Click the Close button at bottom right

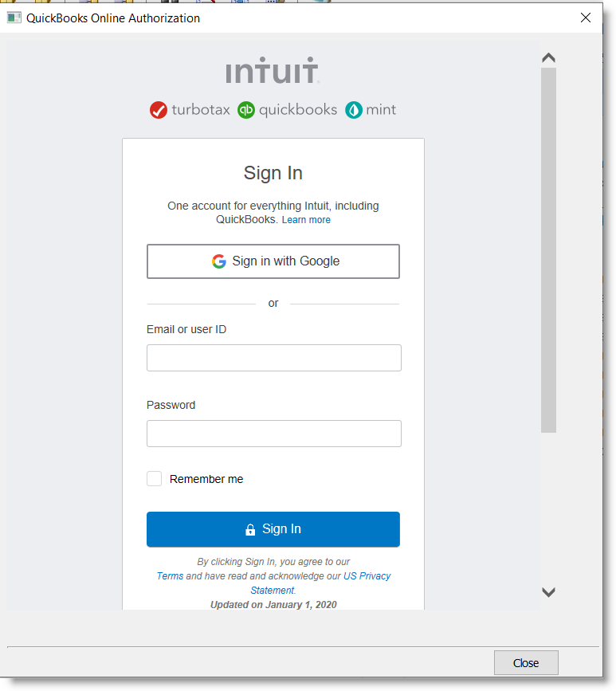(x=526, y=662)
